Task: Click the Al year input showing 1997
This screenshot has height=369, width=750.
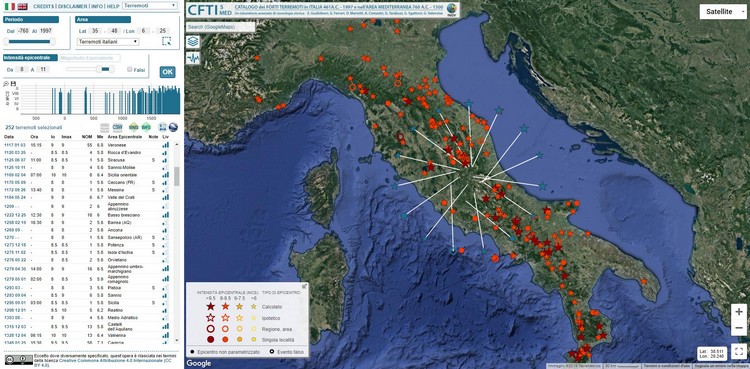Action: pos(45,31)
